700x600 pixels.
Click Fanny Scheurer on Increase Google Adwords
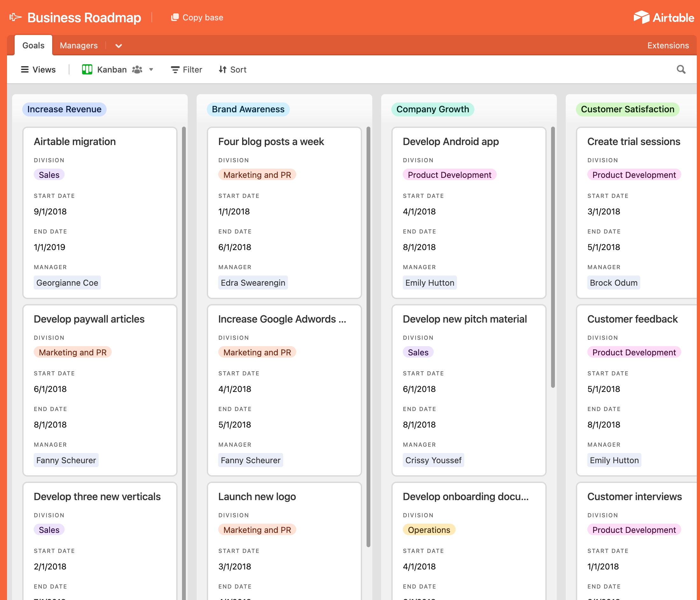(x=251, y=460)
